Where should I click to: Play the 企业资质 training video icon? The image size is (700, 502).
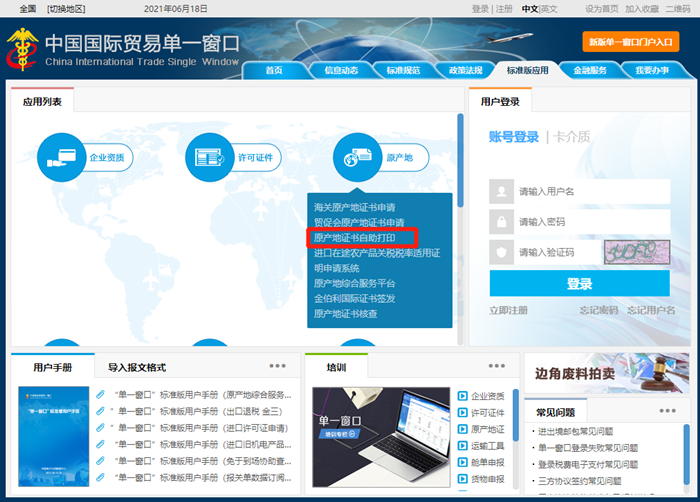click(462, 396)
